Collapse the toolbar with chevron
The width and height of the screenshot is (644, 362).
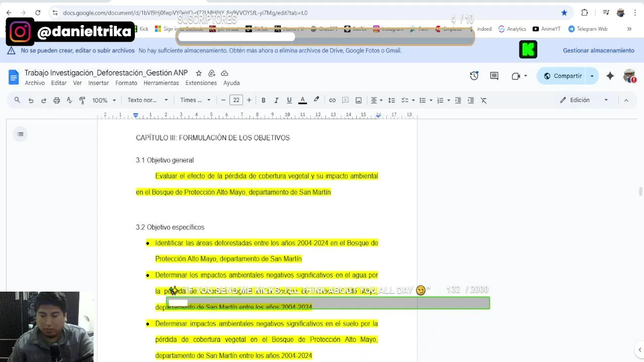(626, 100)
